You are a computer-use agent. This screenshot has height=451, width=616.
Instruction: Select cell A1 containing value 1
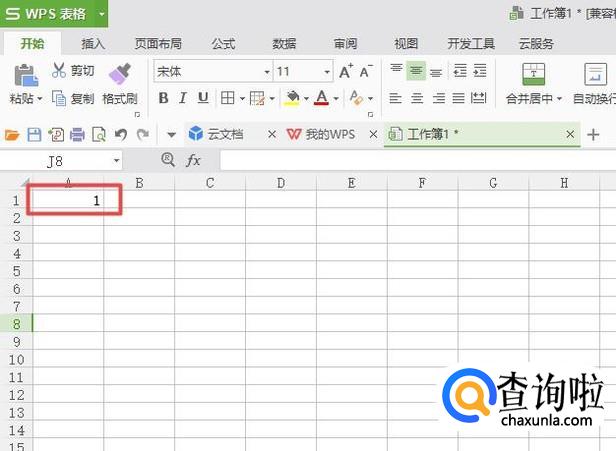click(x=68, y=200)
